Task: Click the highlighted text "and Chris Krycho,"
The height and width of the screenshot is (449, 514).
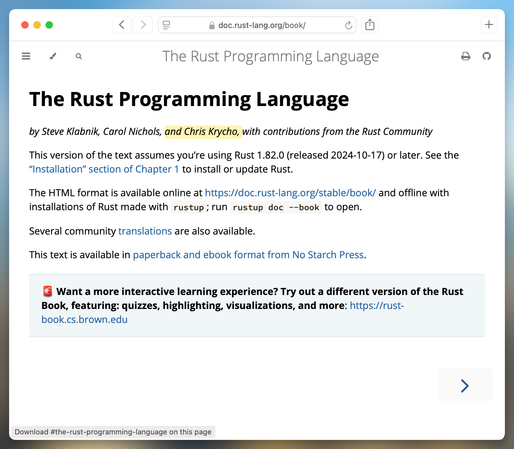Action: (202, 132)
